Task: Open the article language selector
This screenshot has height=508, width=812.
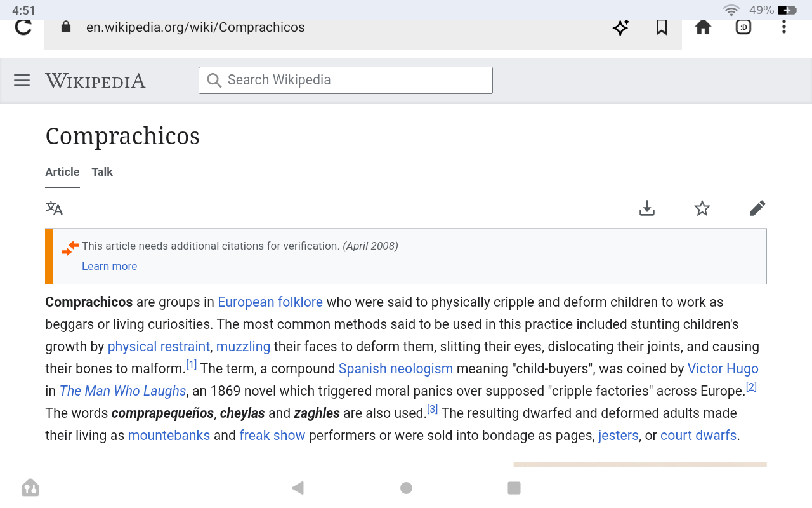Action: pos(54,208)
